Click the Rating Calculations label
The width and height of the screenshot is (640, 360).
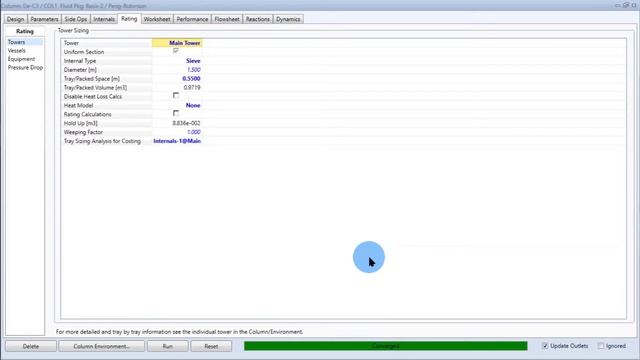point(87,114)
